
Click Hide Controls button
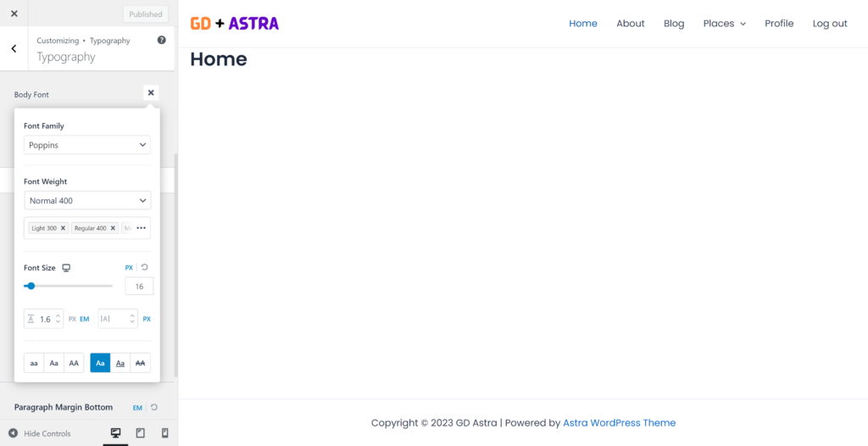[x=40, y=434]
